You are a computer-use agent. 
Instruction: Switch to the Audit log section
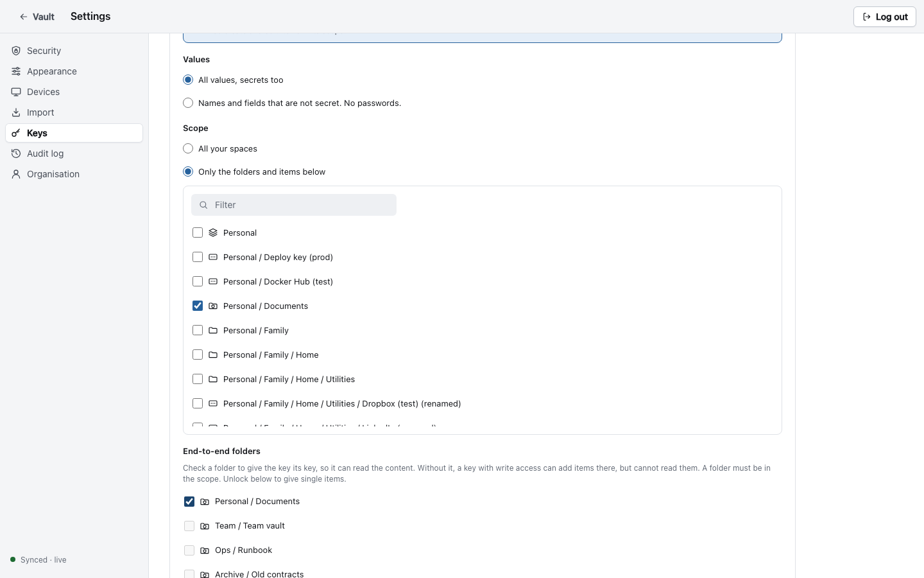[74, 153]
